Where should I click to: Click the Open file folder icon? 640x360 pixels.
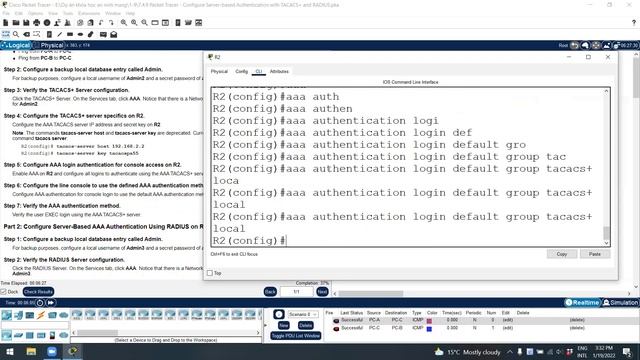[x=16, y=23]
